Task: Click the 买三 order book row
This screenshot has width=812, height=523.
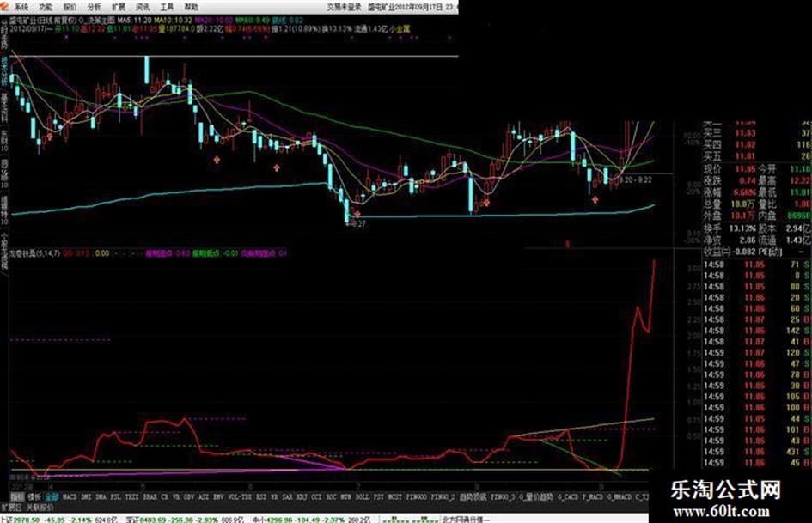Action: pyautogui.click(x=757, y=133)
